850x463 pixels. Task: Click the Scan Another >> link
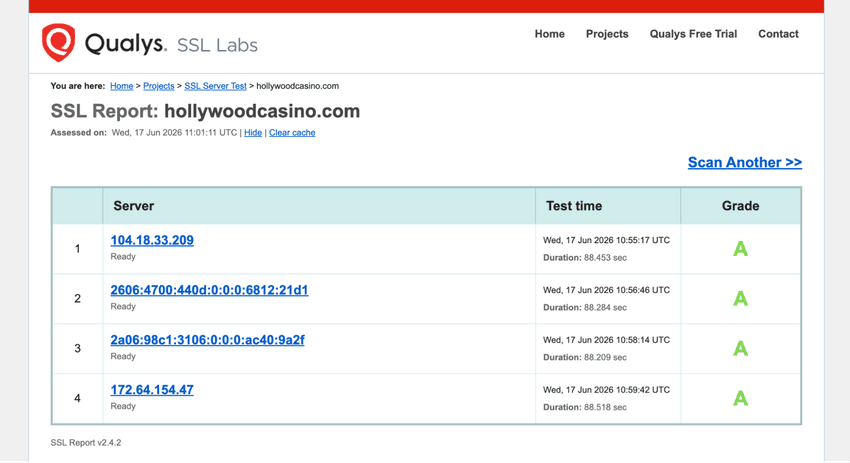point(745,162)
